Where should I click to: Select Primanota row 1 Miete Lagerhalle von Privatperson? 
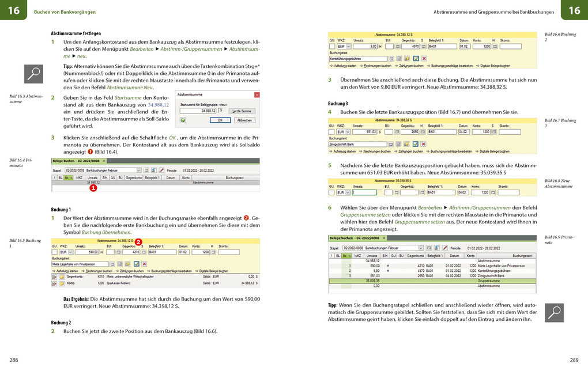(x=432, y=266)
